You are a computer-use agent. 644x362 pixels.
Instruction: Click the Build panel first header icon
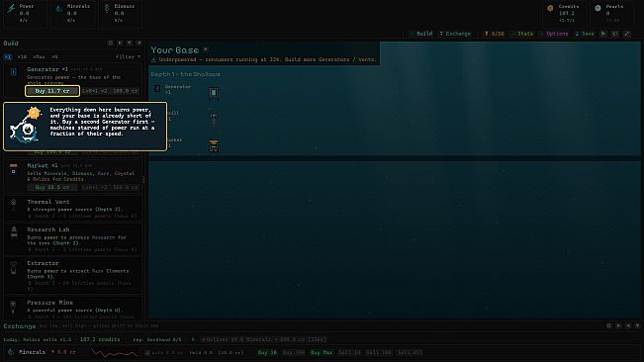[110, 43]
